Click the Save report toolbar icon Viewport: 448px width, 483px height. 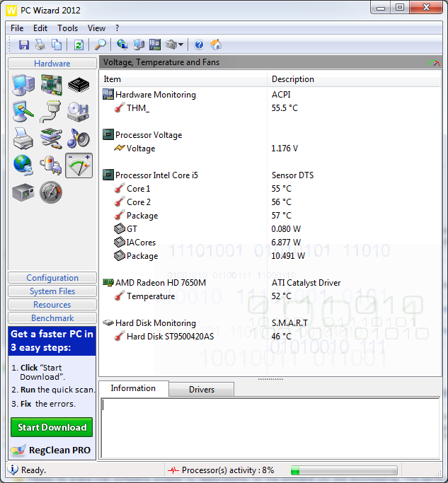coord(24,45)
